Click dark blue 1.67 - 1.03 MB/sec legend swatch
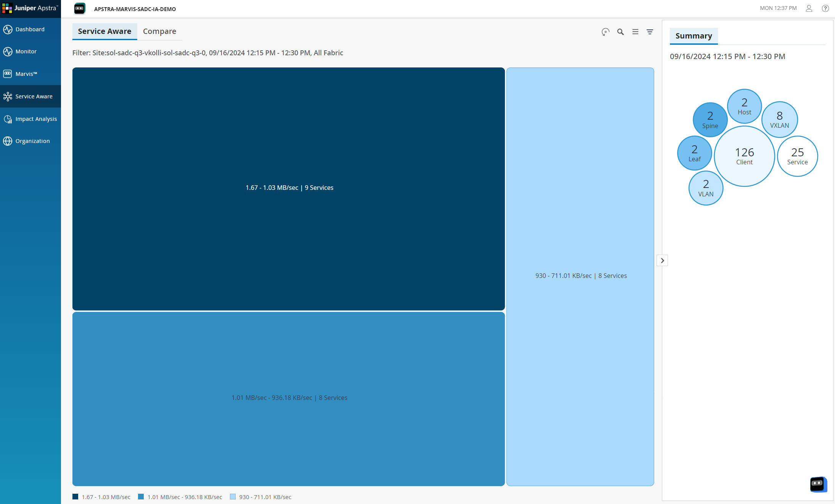The image size is (835, 504). 75,497
